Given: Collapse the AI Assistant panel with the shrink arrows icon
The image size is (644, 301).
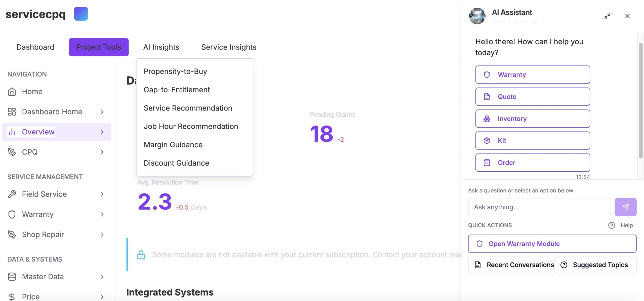Looking at the screenshot, I should [x=607, y=16].
